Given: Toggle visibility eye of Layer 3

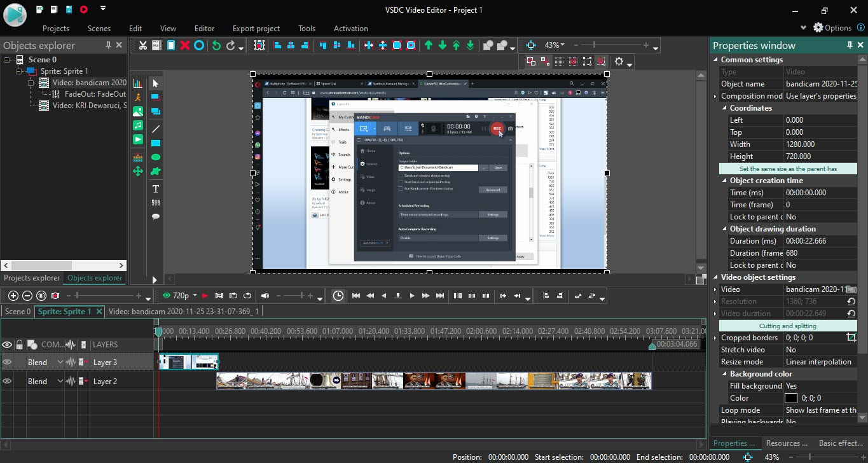Looking at the screenshot, I should click(x=7, y=362).
